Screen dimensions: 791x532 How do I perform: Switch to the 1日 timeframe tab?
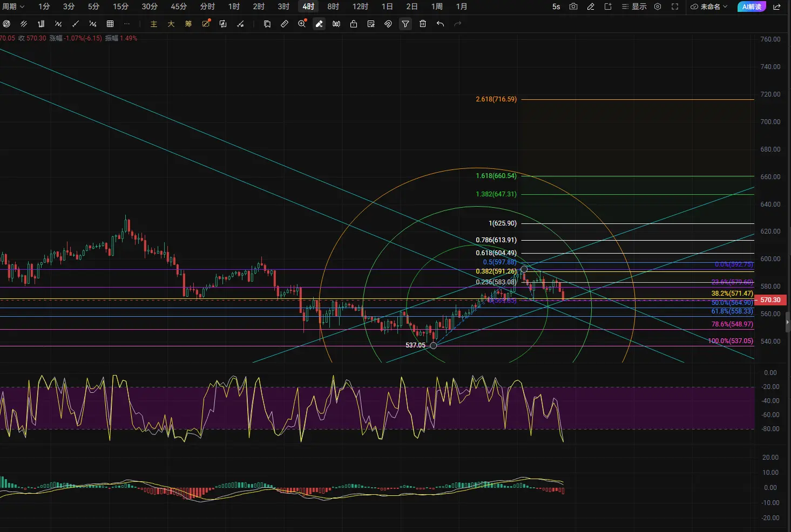(x=387, y=6)
